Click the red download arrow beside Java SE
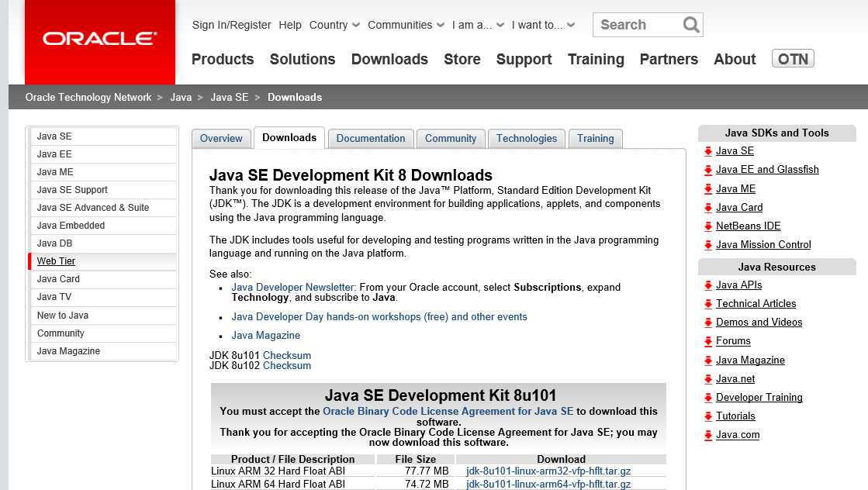This screenshot has width=868, height=490. 708,151
